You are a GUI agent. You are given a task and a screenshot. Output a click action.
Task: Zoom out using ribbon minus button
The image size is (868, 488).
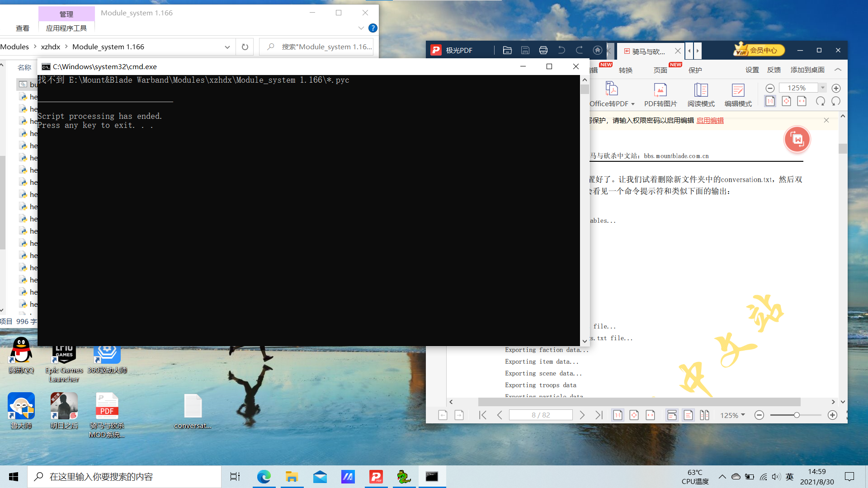pos(770,88)
